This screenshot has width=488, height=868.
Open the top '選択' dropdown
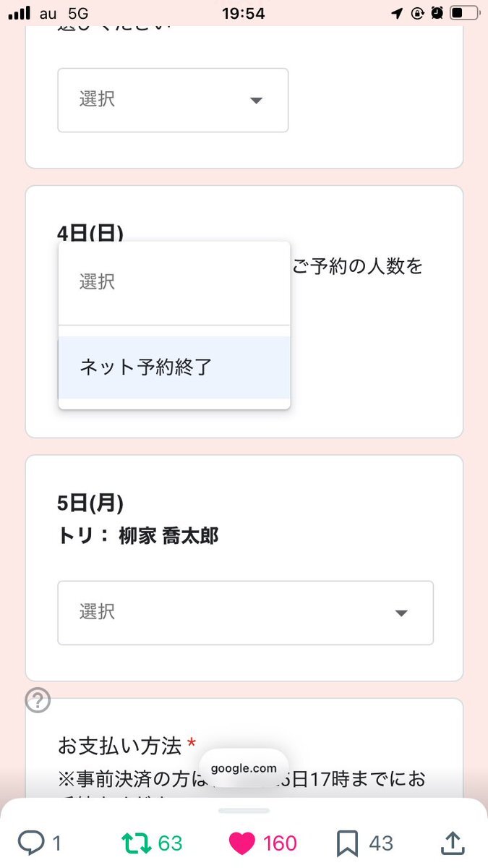coord(173,100)
